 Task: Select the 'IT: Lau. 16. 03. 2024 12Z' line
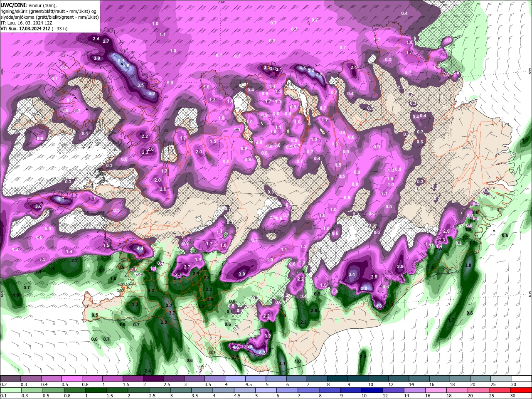(x=26, y=23)
